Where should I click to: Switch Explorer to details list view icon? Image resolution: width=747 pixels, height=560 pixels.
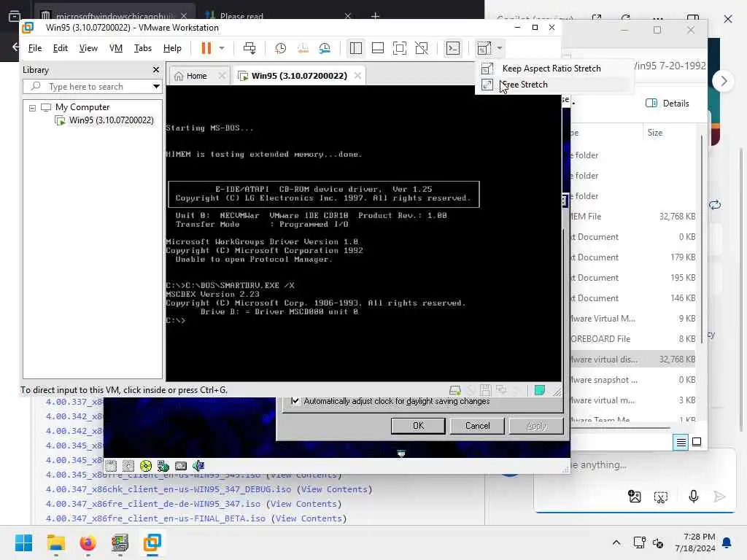click(681, 443)
